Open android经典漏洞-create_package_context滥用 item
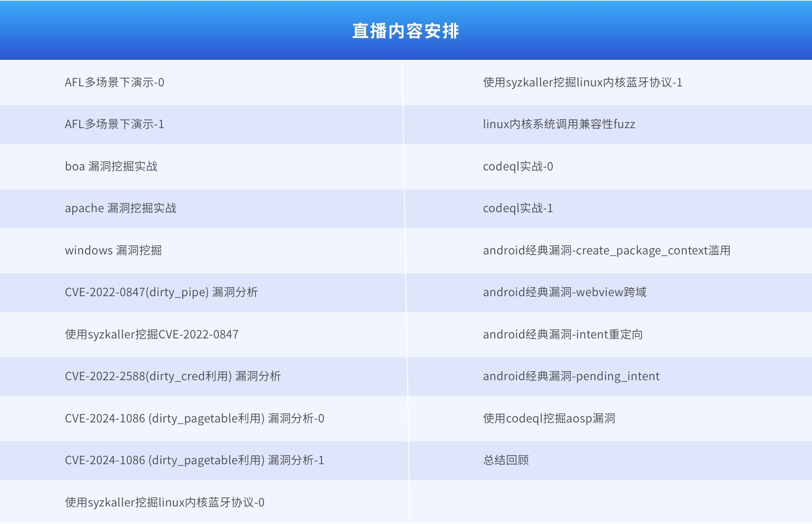The image size is (812, 524). [606, 251]
